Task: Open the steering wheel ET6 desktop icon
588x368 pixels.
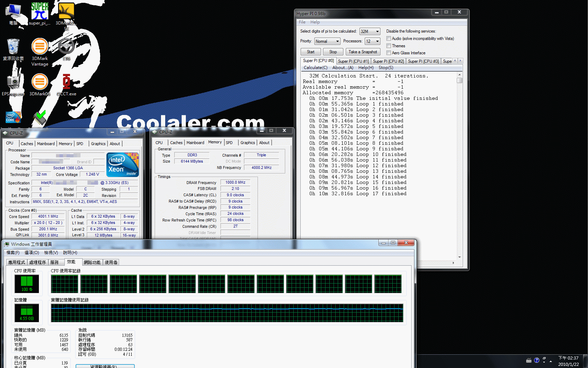Action: [66, 49]
